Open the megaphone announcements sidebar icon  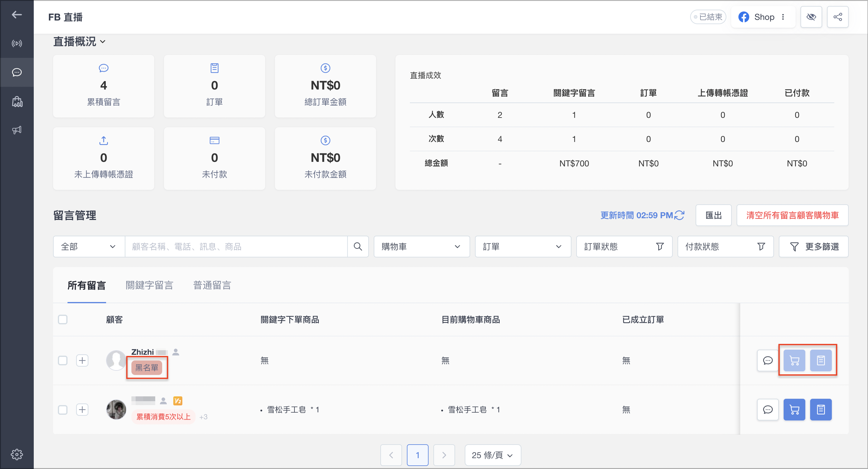[x=17, y=130]
